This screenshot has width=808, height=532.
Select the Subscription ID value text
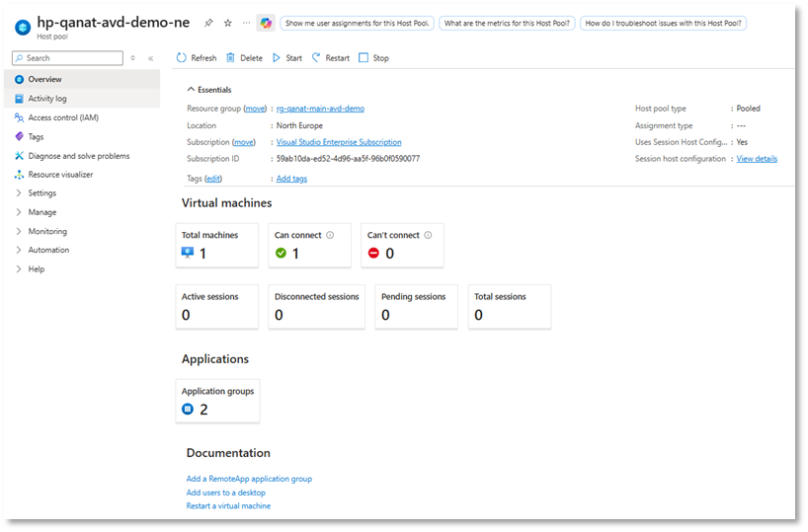tap(348, 159)
